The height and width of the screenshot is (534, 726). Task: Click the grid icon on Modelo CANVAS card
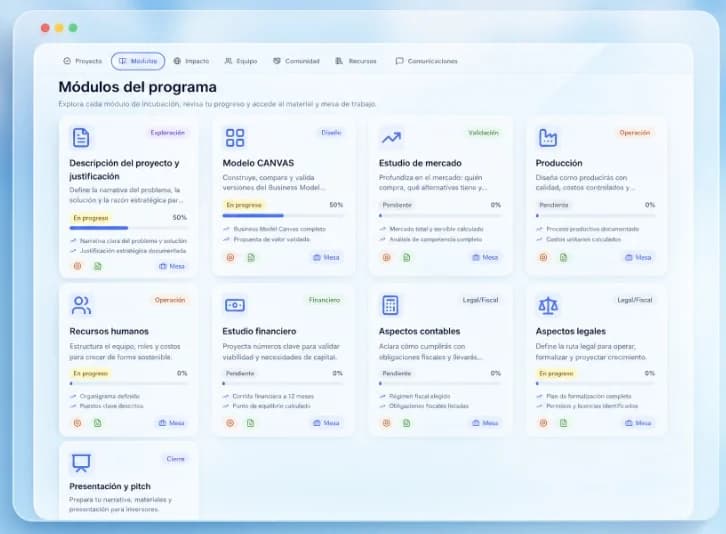(x=235, y=138)
